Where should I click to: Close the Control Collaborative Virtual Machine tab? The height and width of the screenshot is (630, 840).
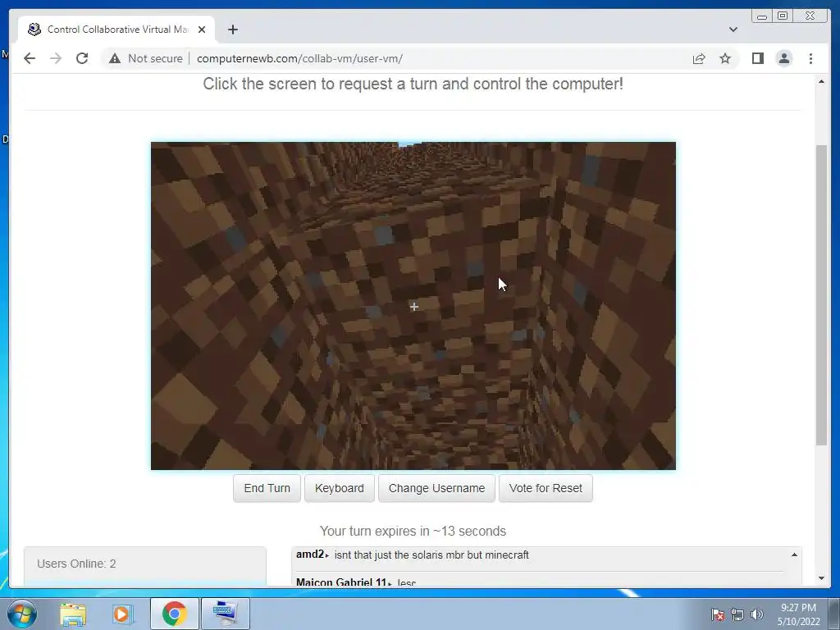[x=202, y=30]
